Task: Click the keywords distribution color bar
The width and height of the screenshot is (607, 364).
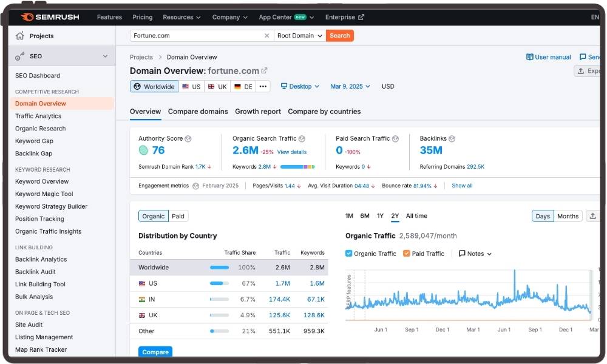Action: [297, 167]
